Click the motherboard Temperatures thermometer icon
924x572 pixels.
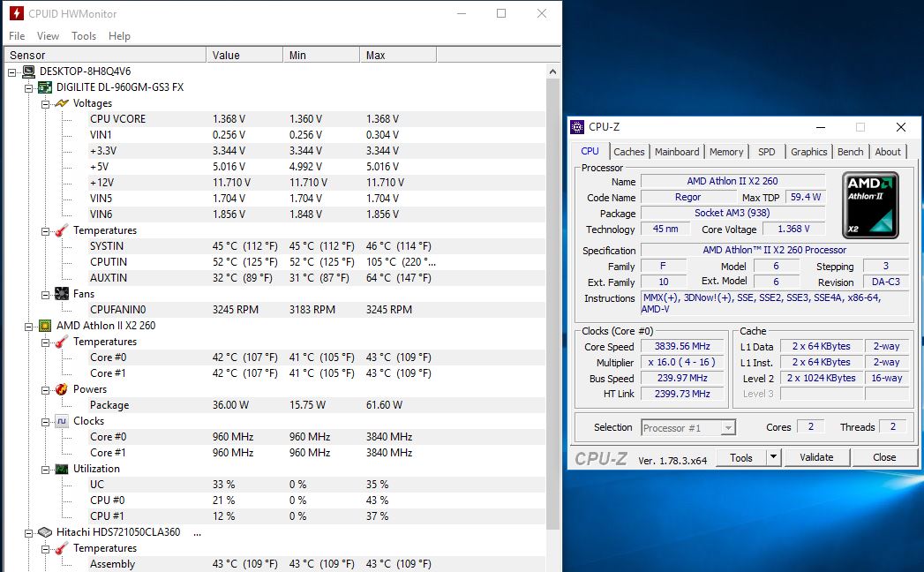coord(61,230)
